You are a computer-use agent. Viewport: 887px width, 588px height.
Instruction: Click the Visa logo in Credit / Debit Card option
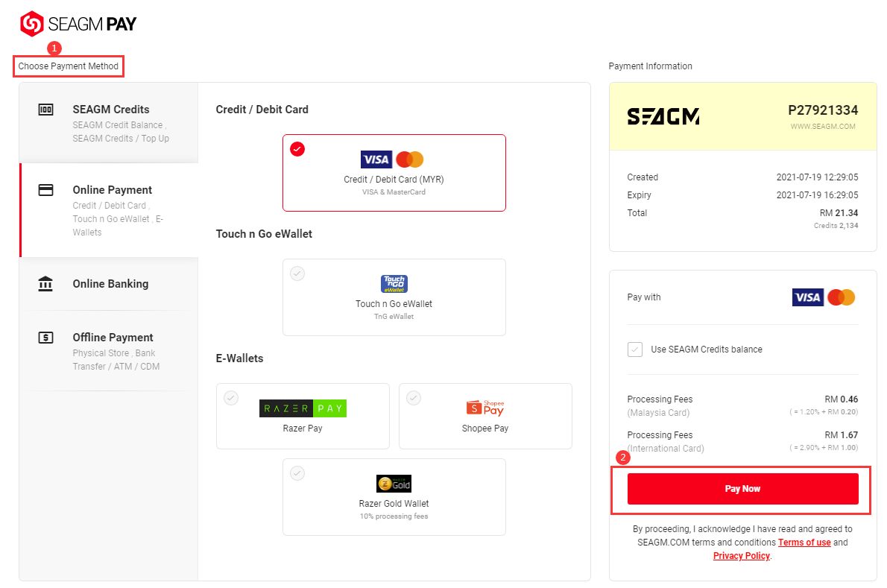(x=376, y=159)
